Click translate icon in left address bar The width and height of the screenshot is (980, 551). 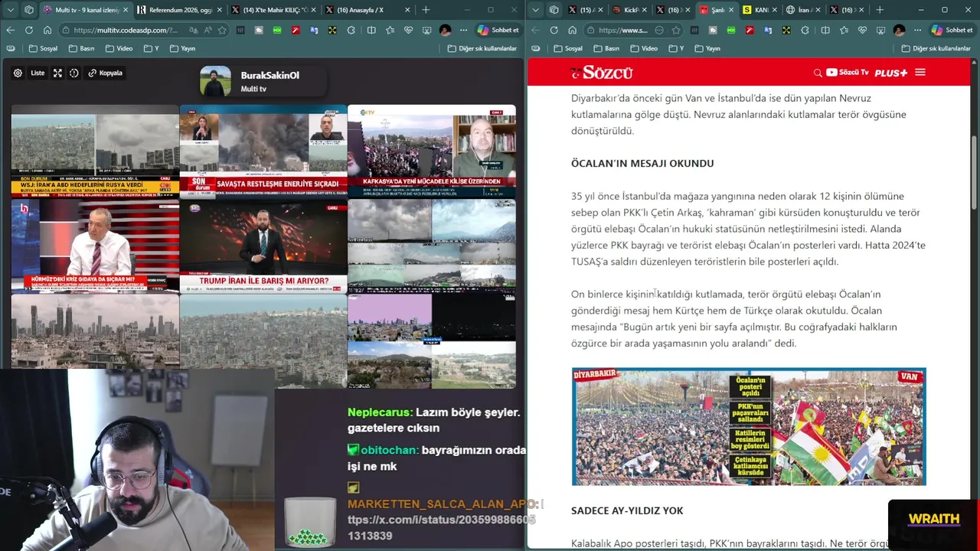tap(193, 30)
